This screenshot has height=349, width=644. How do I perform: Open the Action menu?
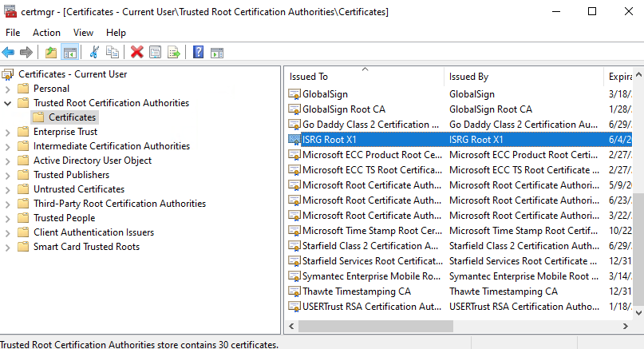point(46,33)
